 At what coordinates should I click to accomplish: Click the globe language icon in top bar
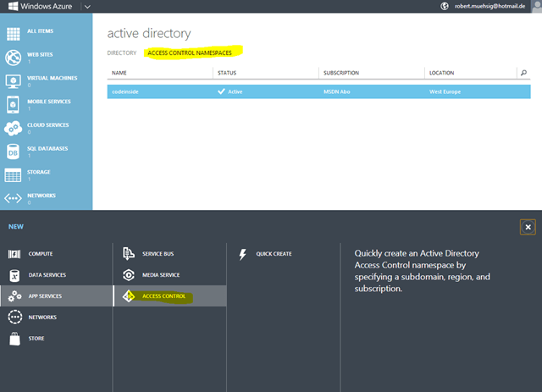[x=445, y=6]
